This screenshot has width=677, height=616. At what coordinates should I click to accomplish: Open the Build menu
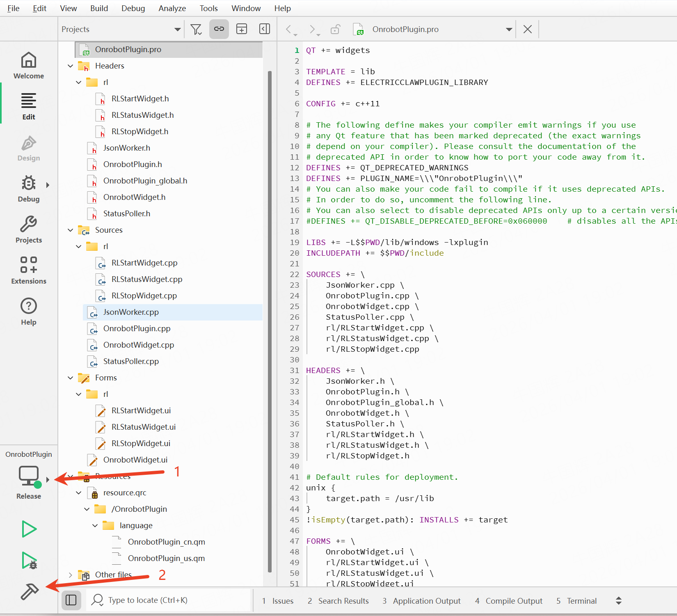point(99,8)
